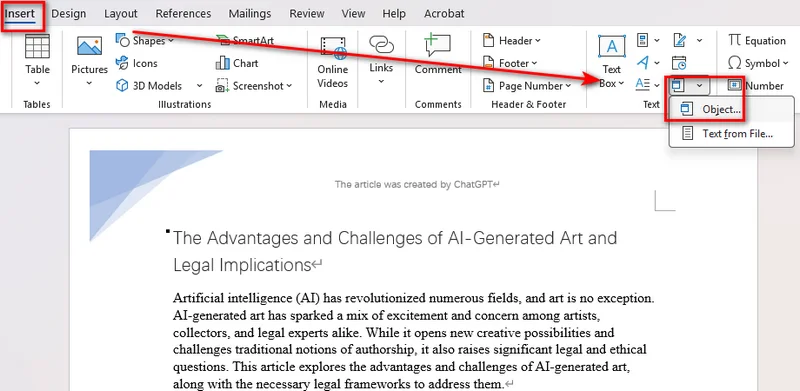
Task: Open the References tab
Action: (183, 14)
